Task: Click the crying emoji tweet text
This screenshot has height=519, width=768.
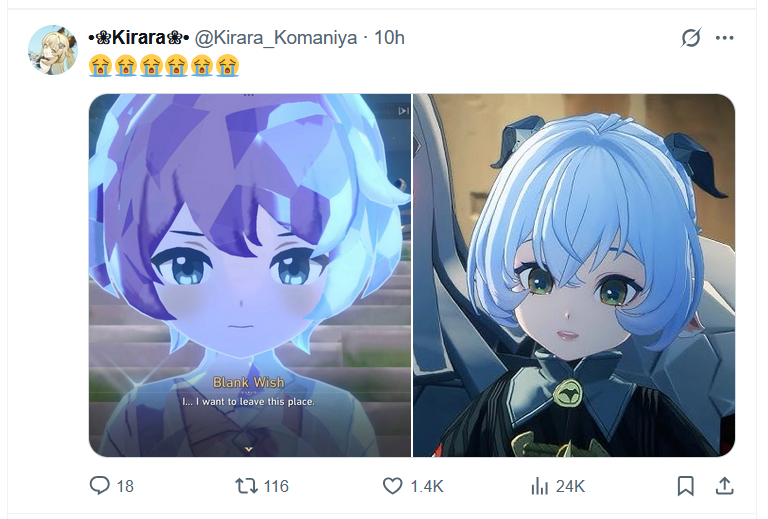Action: (164, 66)
